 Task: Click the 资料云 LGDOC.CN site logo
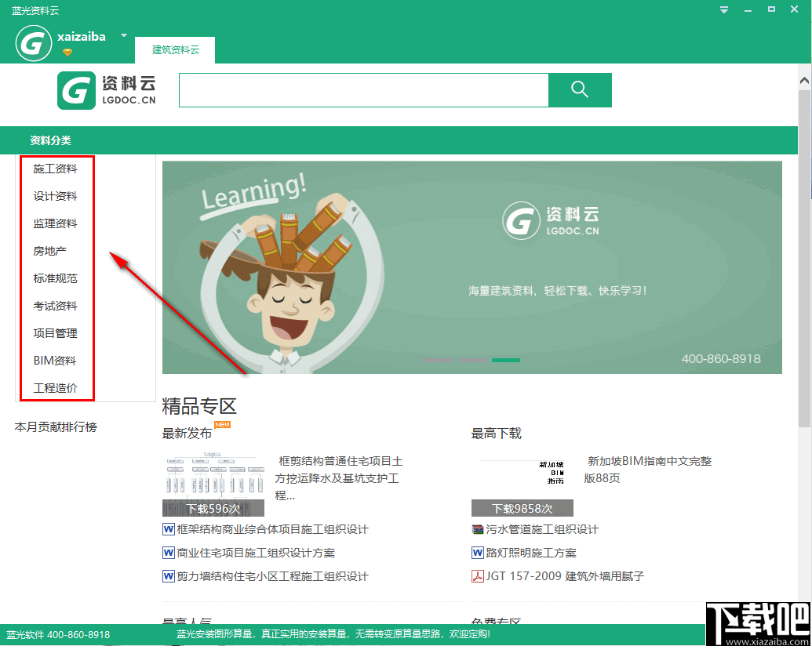[x=106, y=90]
